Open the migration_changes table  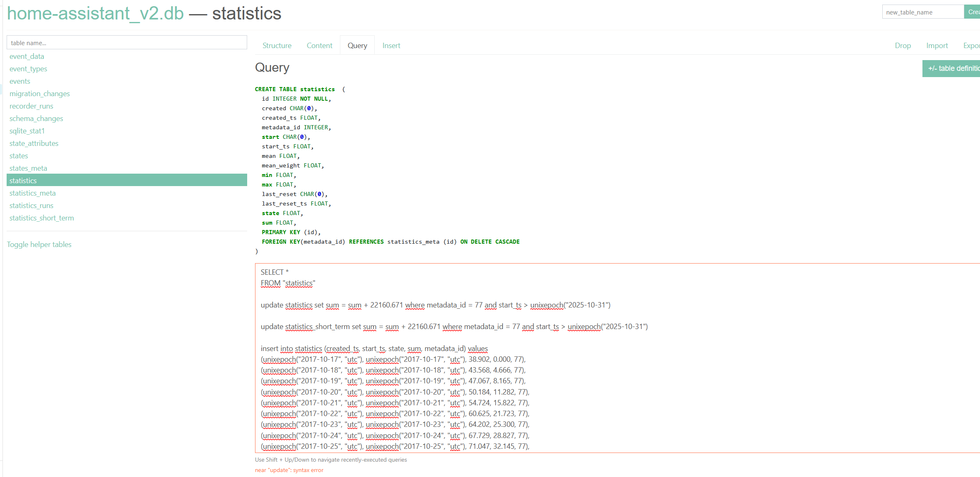(x=39, y=94)
